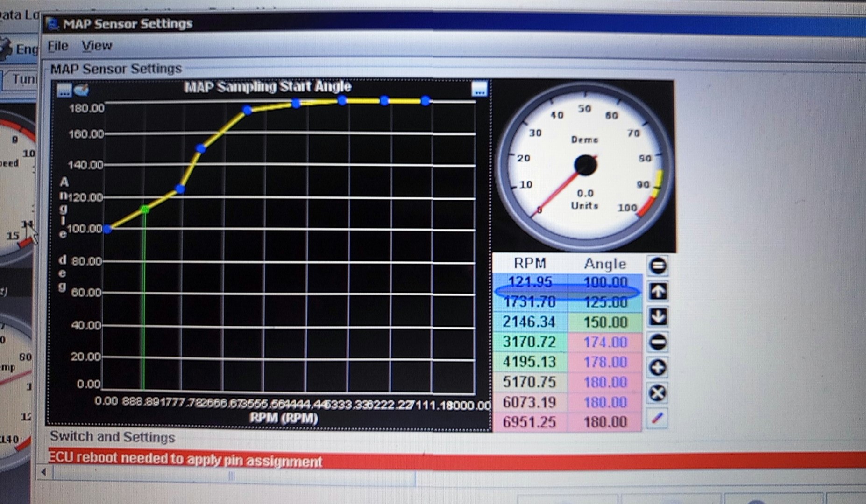Click the down arrow decrement button

pyautogui.click(x=658, y=316)
